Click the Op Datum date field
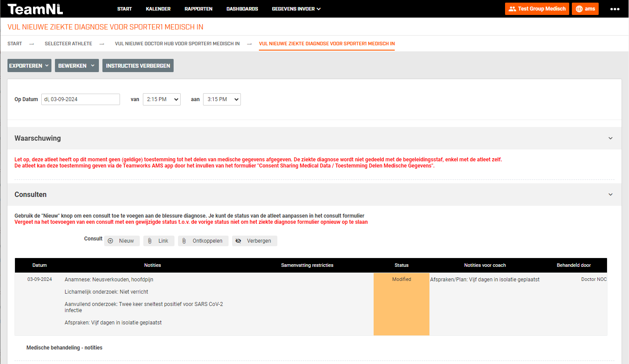This screenshot has height=364, width=629. (x=80, y=99)
